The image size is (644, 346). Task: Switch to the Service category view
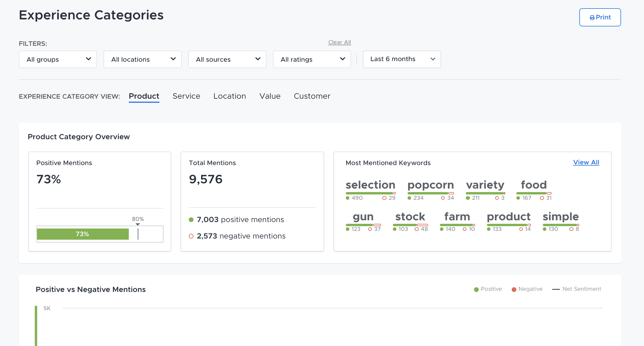click(x=186, y=96)
